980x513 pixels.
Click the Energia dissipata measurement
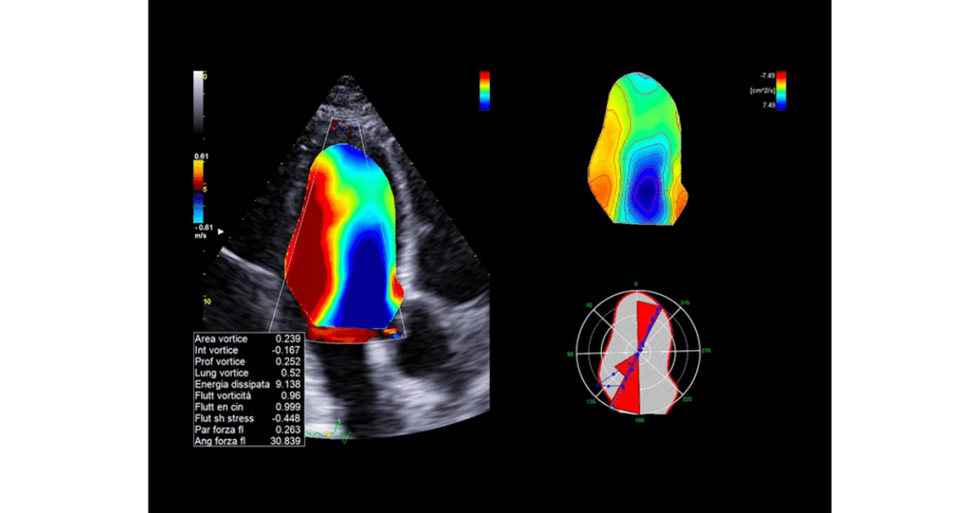point(248,386)
